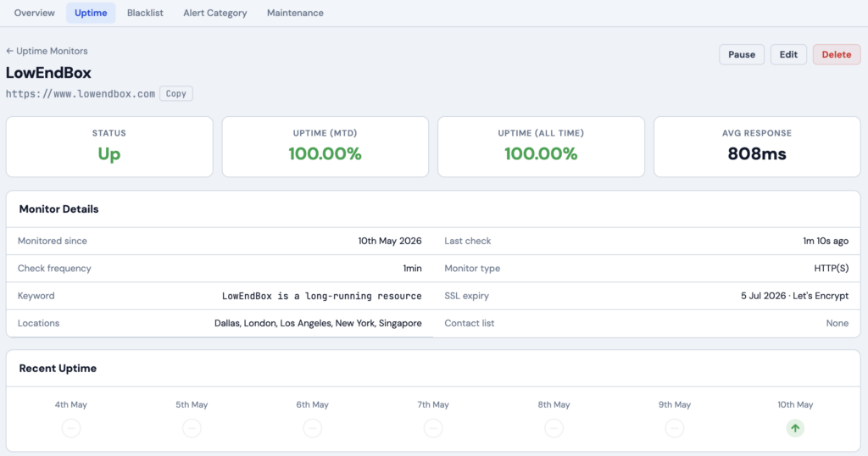
Task: Click the 'Monitor Details' section heading
Action: [x=58, y=209]
